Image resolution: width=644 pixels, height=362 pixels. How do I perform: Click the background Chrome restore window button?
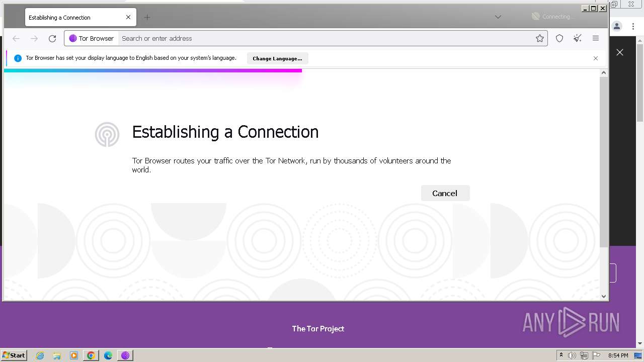click(x=614, y=4)
